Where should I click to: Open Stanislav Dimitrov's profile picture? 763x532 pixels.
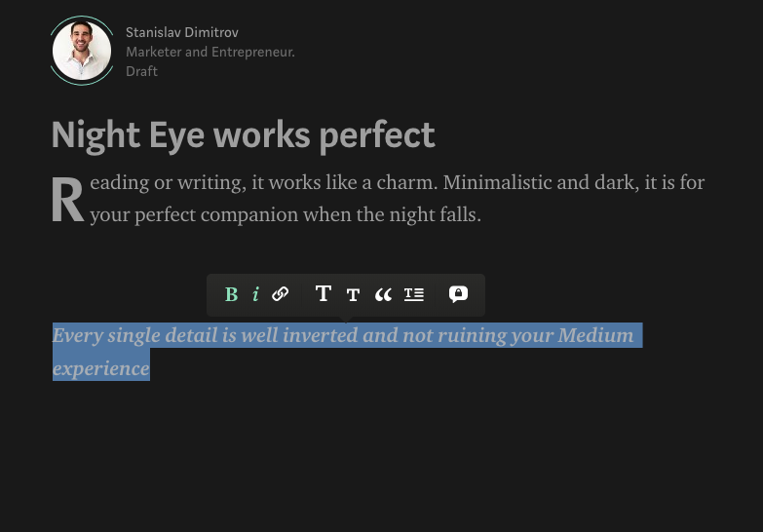pos(82,51)
